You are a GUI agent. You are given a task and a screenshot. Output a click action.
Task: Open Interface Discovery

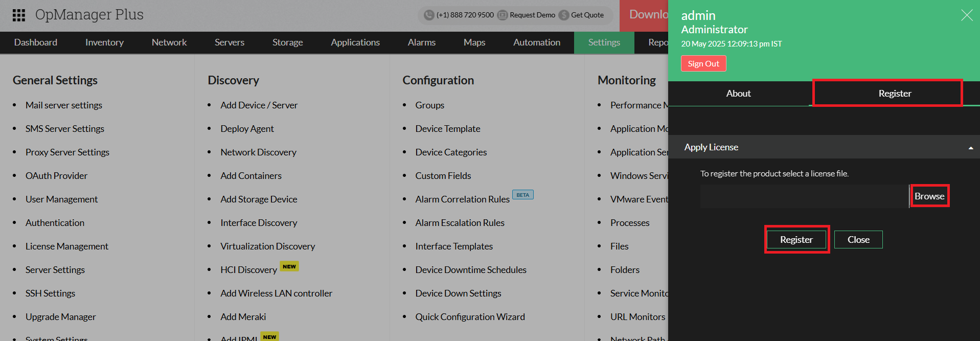(259, 223)
